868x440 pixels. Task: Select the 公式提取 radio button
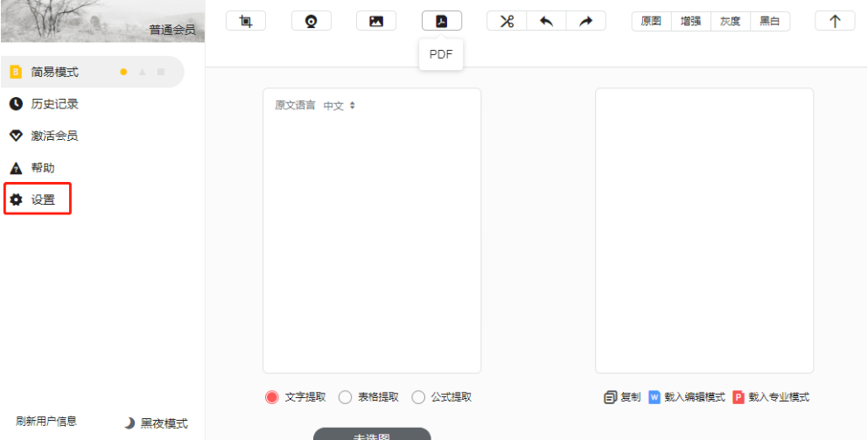pyautogui.click(x=418, y=397)
